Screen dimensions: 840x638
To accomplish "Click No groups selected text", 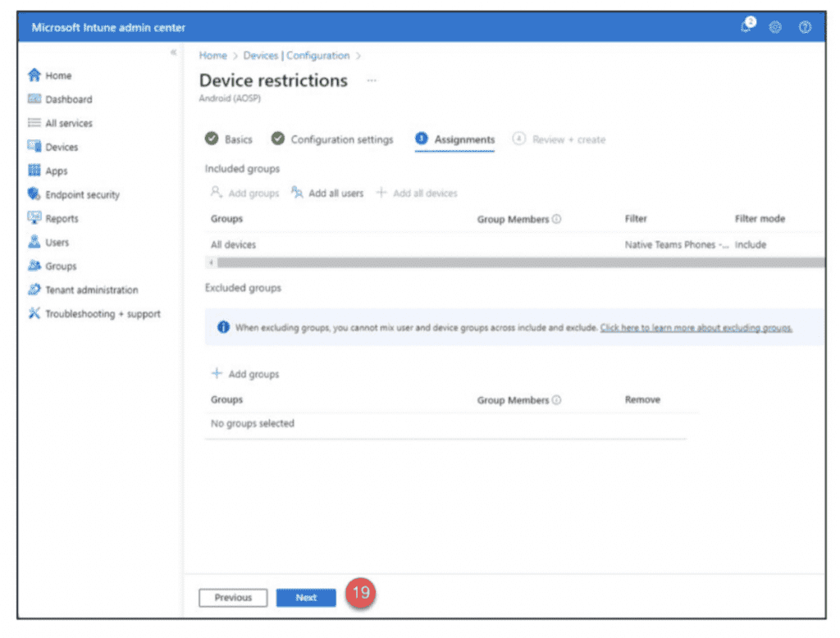I will point(253,424).
